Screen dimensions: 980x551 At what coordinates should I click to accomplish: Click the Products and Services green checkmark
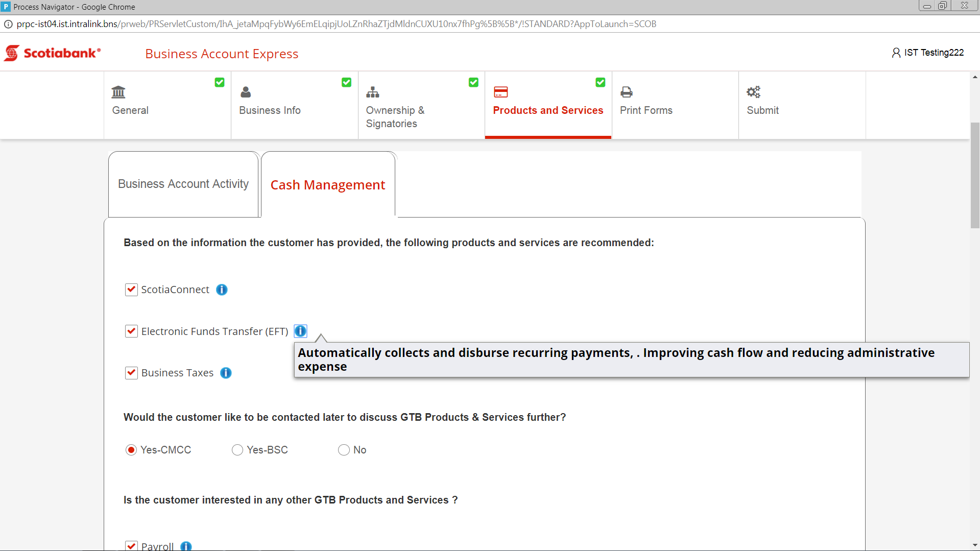(x=601, y=82)
